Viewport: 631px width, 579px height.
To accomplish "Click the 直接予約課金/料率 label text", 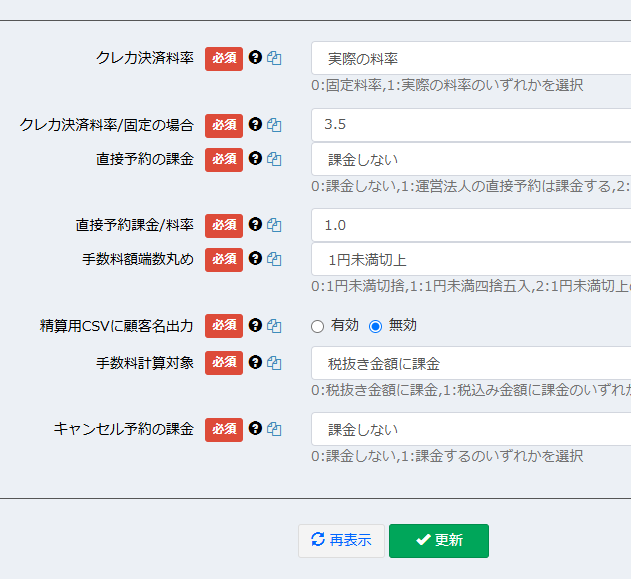I will click(134, 225).
